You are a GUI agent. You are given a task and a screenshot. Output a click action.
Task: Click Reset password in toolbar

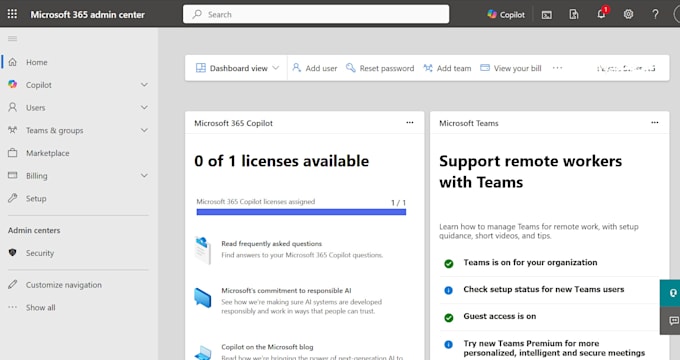click(x=380, y=68)
